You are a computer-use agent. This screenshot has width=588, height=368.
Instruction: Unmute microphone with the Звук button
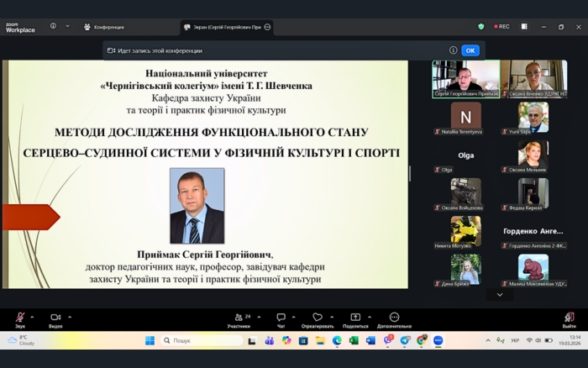click(19, 318)
